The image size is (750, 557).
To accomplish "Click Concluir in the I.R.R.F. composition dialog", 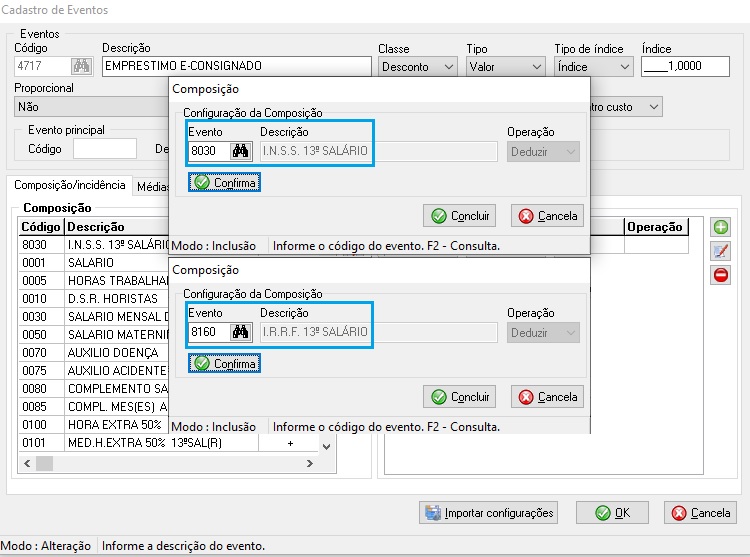I will click(460, 397).
